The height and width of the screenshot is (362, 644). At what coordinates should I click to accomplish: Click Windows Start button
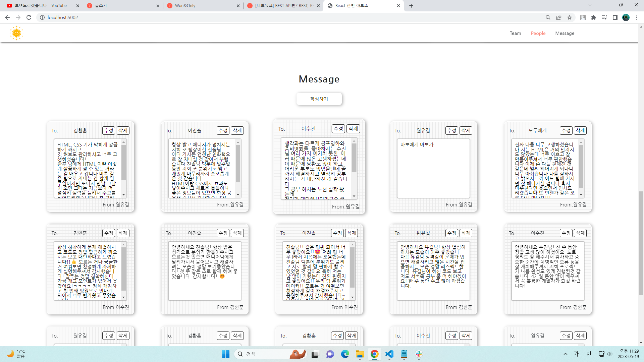pyautogui.click(x=225, y=354)
